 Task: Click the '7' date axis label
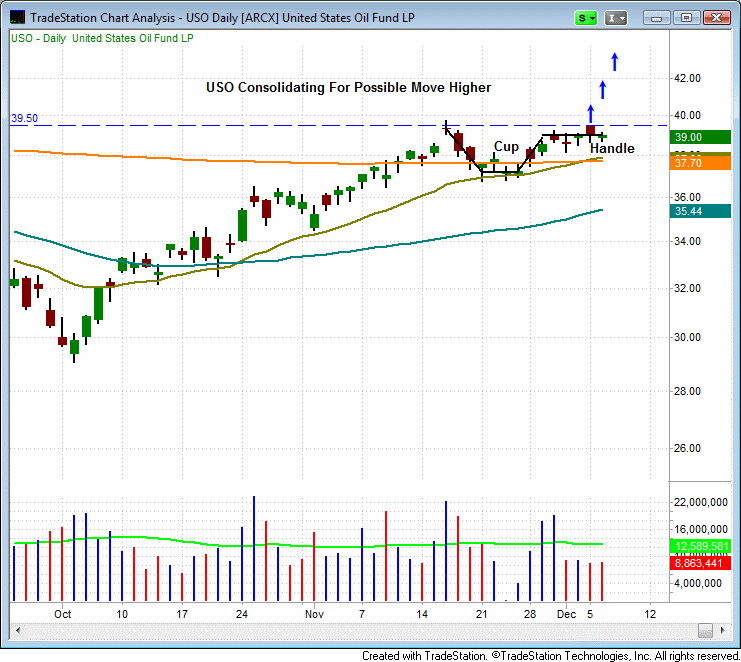pos(362,614)
